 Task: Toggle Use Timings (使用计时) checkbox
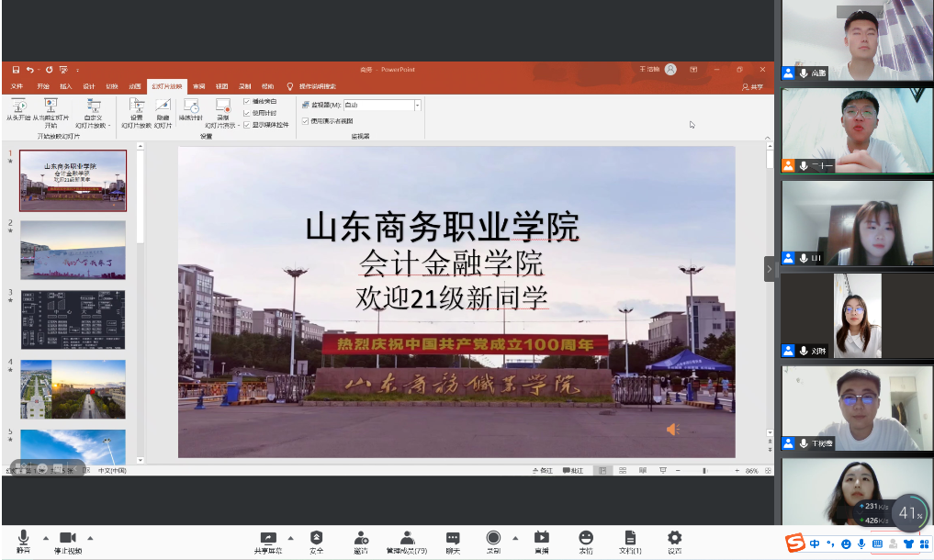click(246, 112)
